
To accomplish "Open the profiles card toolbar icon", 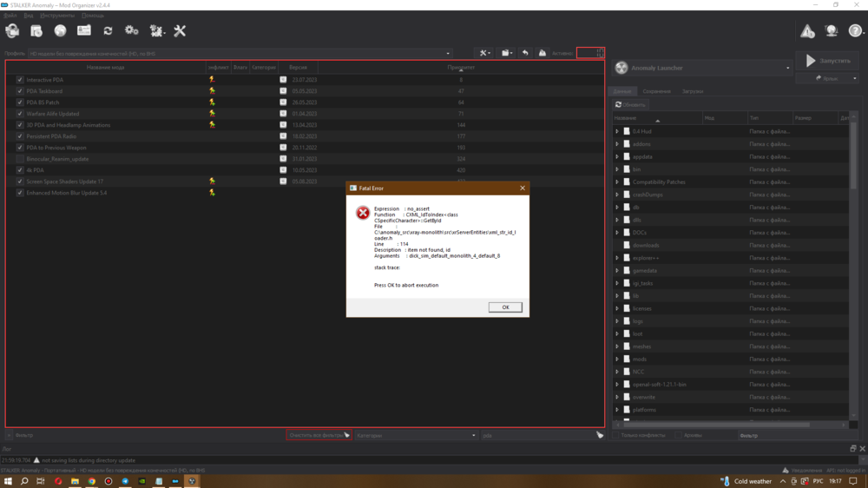I will point(83,31).
